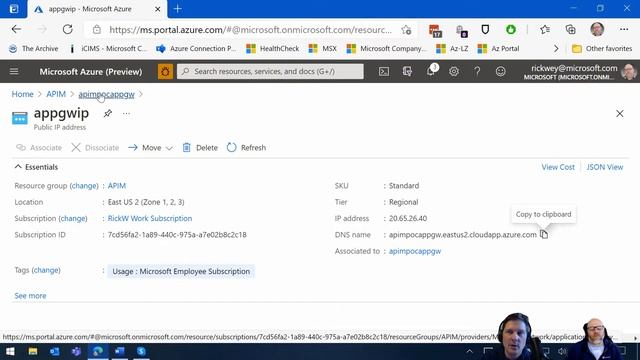Open the browser profile avatar
Screen dimensions: 640x360
coord(597,29)
